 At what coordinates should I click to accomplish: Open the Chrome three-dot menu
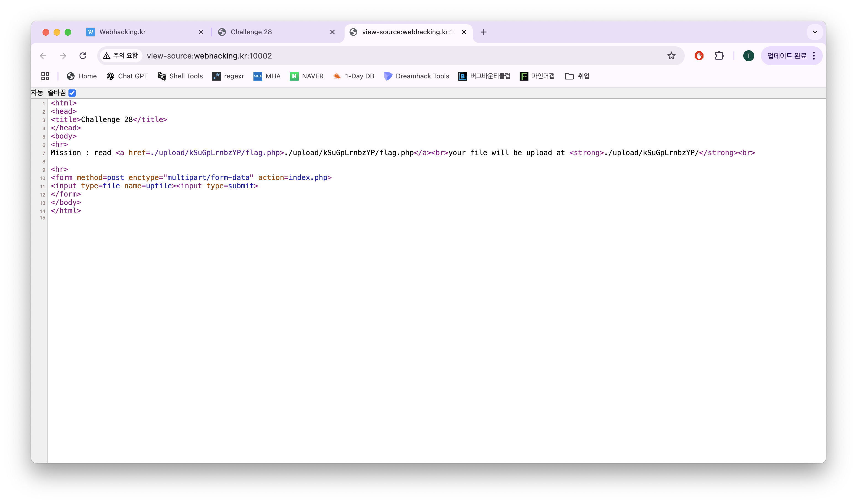click(814, 56)
